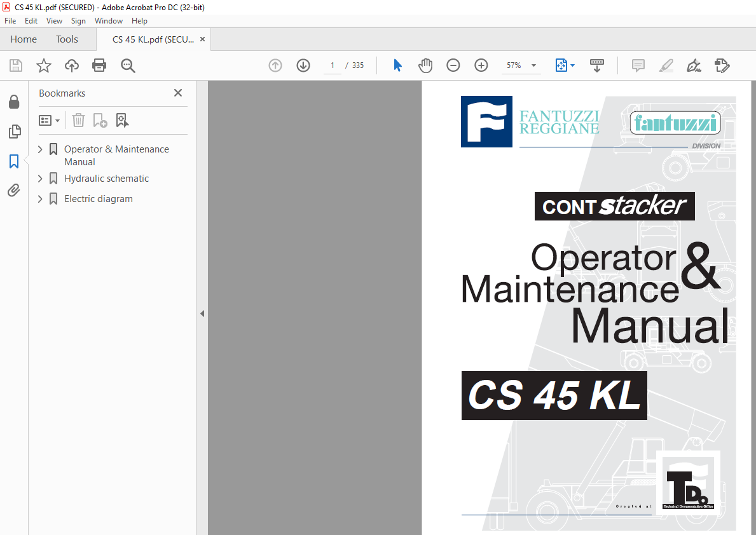Open the Edit menu
Viewport: 756px width, 535px height.
click(x=31, y=21)
